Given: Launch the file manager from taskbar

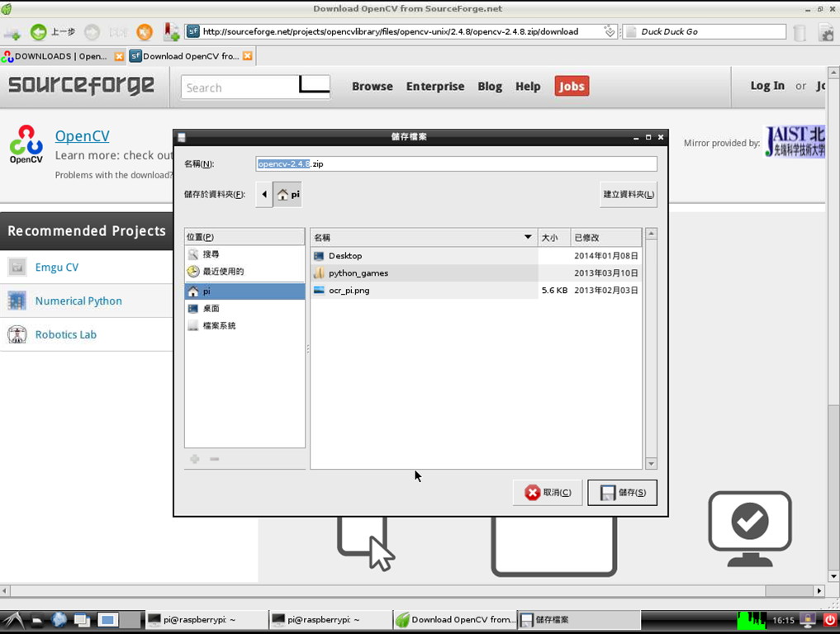Looking at the screenshot, I should pos(36,621).
